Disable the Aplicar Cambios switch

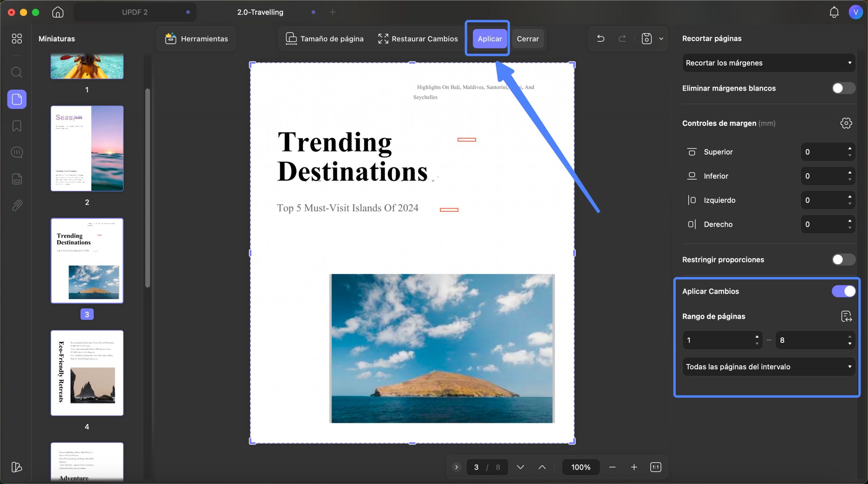coord(844,291)
